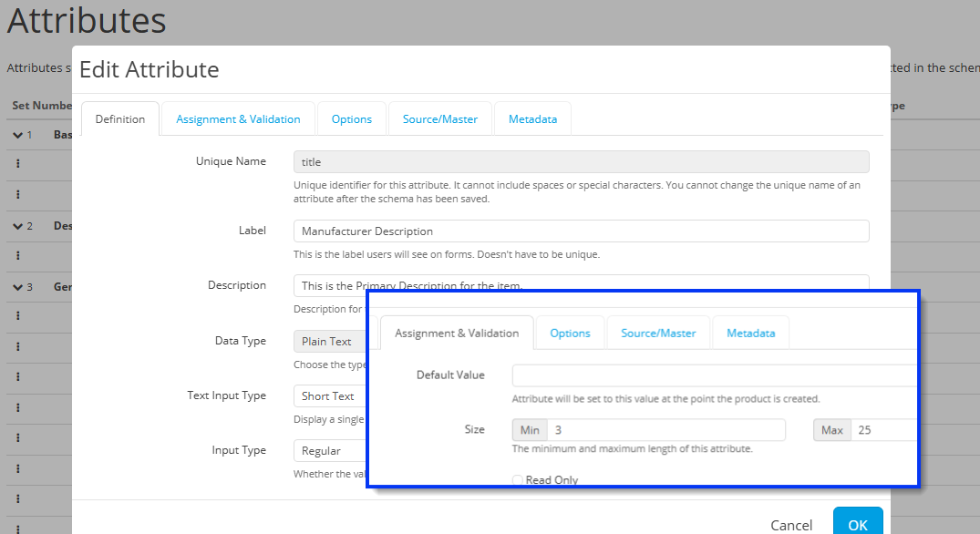The height and width of the screenshot is (534, 980).
Task: Open the kebab menu in second row under set 3
Action: coord(18,346)
